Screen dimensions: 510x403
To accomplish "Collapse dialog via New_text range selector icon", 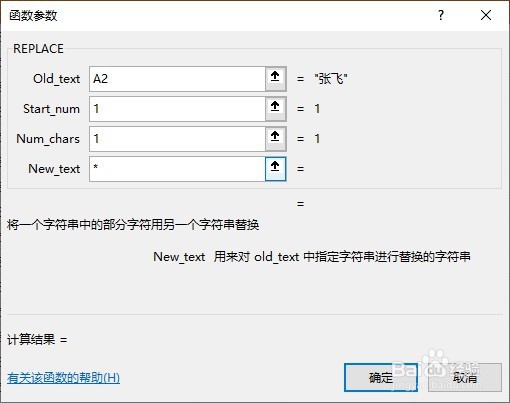I will (x=275, y=169).
